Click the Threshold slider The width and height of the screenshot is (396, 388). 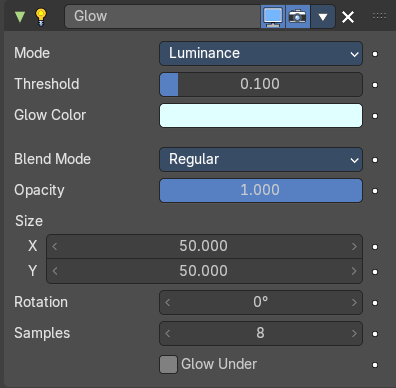click(x=261, y=84)
